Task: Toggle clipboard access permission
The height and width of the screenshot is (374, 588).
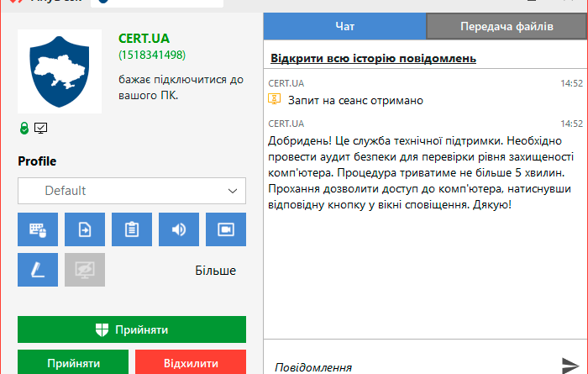Action: [x=132, y=229]
